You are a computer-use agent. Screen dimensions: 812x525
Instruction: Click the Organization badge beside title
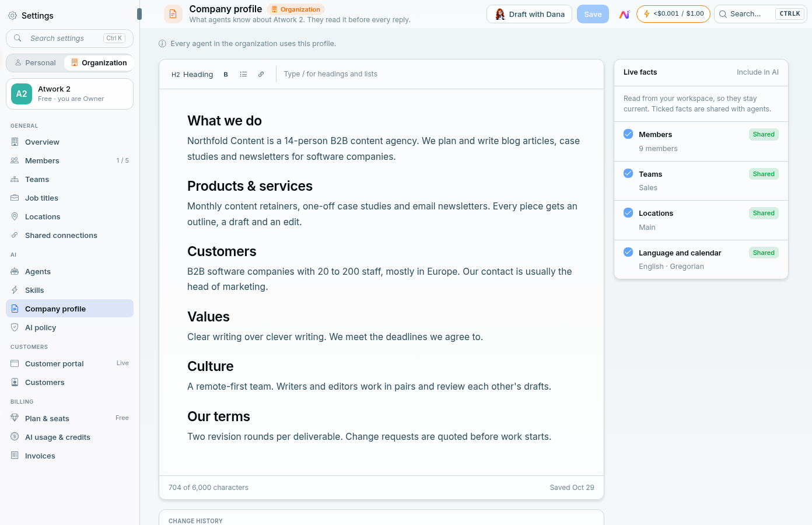(x=296, y=9)
